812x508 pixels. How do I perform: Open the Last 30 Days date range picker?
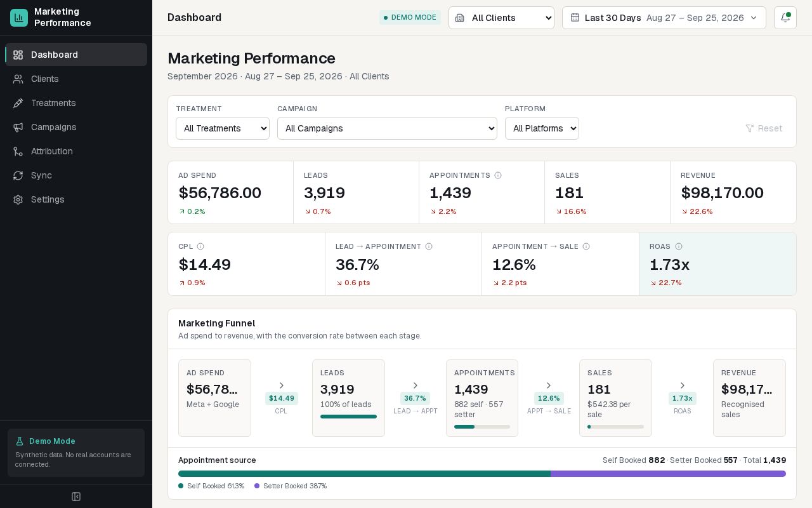click(x=664, y=18)
